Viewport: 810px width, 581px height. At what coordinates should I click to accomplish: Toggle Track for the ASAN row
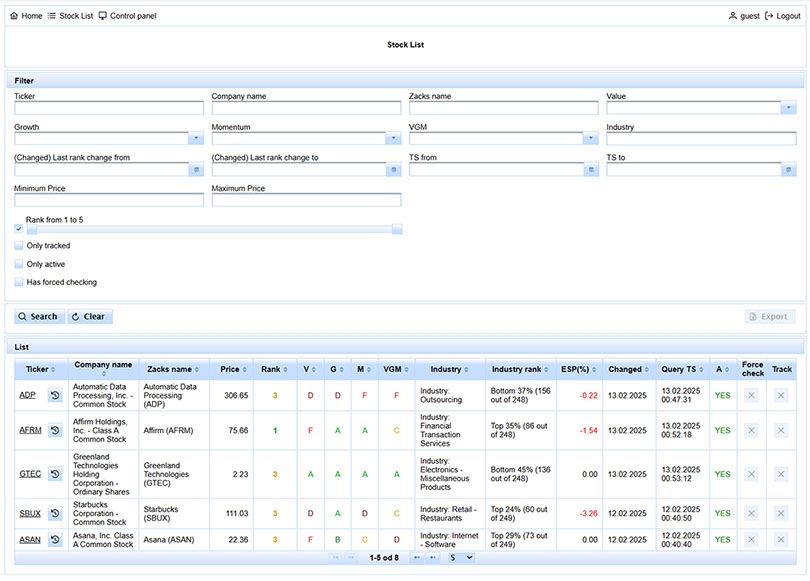coord(781,540)
